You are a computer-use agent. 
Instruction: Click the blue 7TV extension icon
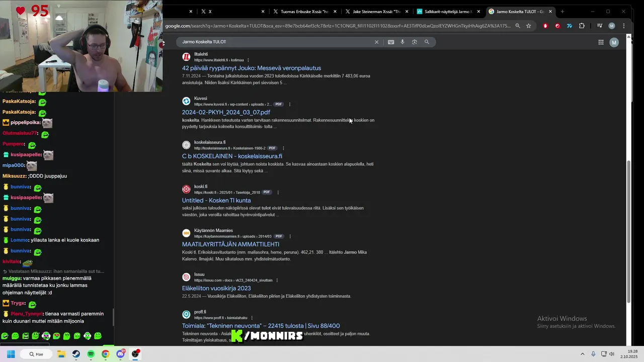570,26
